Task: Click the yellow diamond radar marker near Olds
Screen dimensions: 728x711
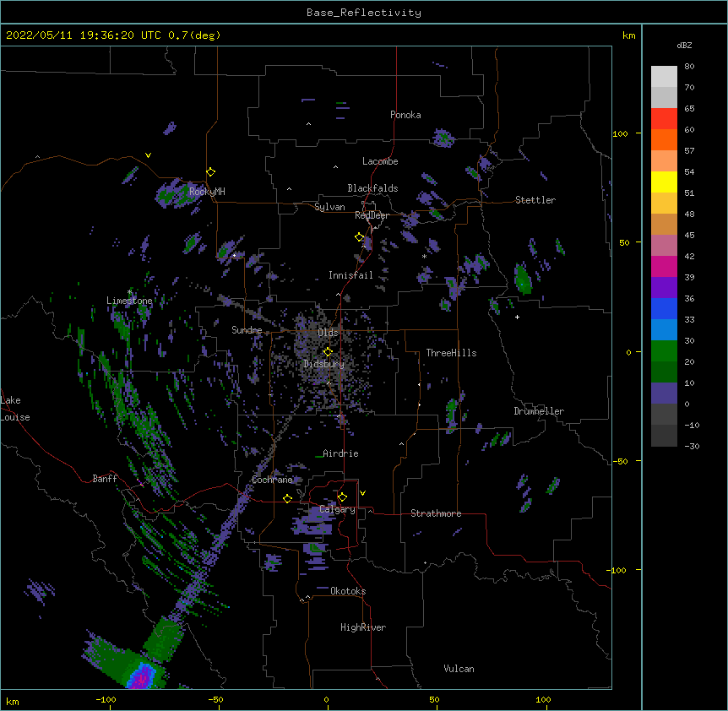Action: pyautogui.click(x=328, y=352)
